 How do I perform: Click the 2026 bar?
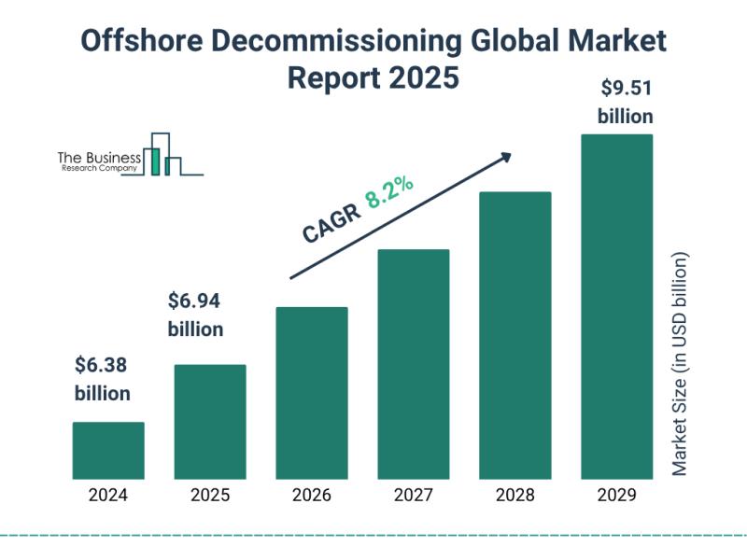[x=312, y=393]
